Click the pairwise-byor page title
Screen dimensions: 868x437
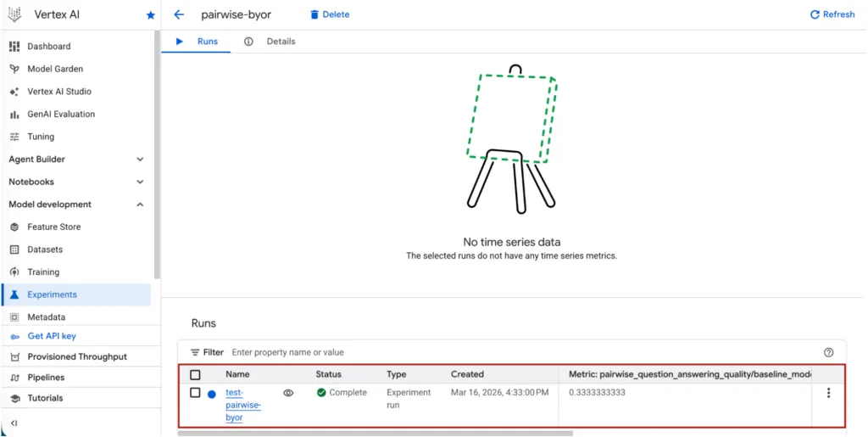click(x=236, y=14)
